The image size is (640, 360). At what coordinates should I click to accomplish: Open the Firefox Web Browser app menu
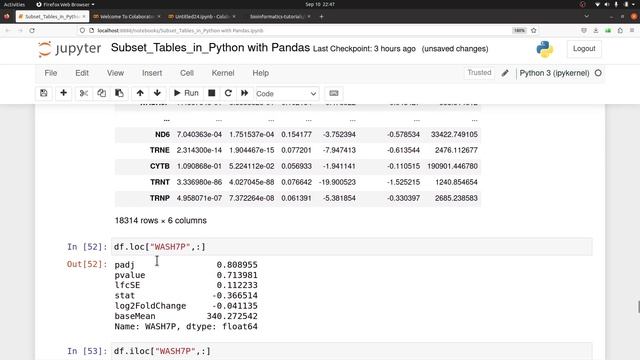click(x=65, y=4)
